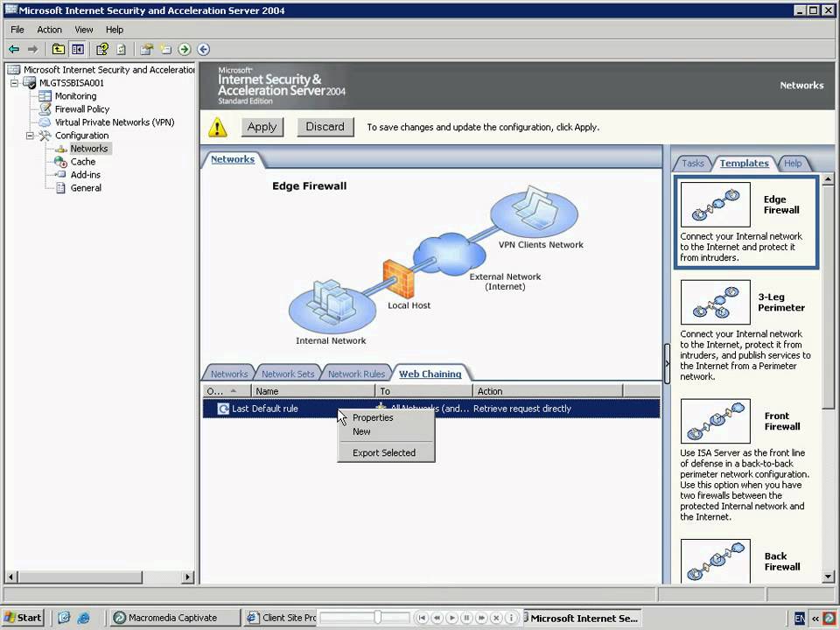This screenshot has height=630, width=840.
Task: Click the Last Default rule row icon
Action: click(x=223, y=409)
